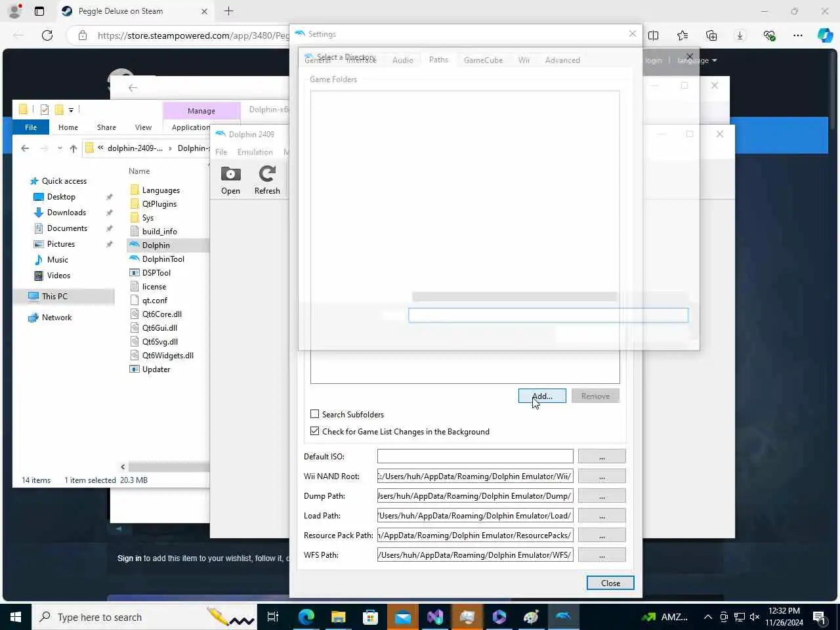Screen dimensions: 840x630
Task: Select DolphinTool file in list
Action: point(163,259)
